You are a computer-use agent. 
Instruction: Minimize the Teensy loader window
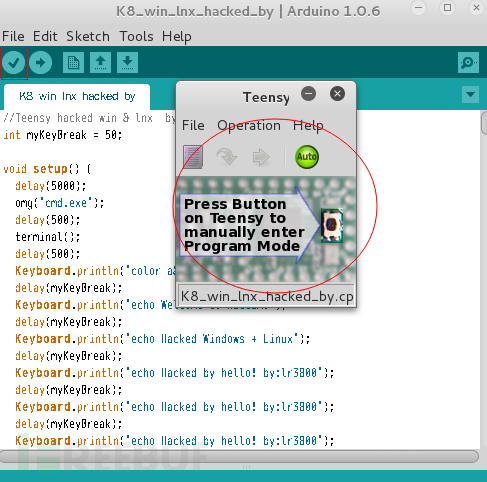click(309, 93)
